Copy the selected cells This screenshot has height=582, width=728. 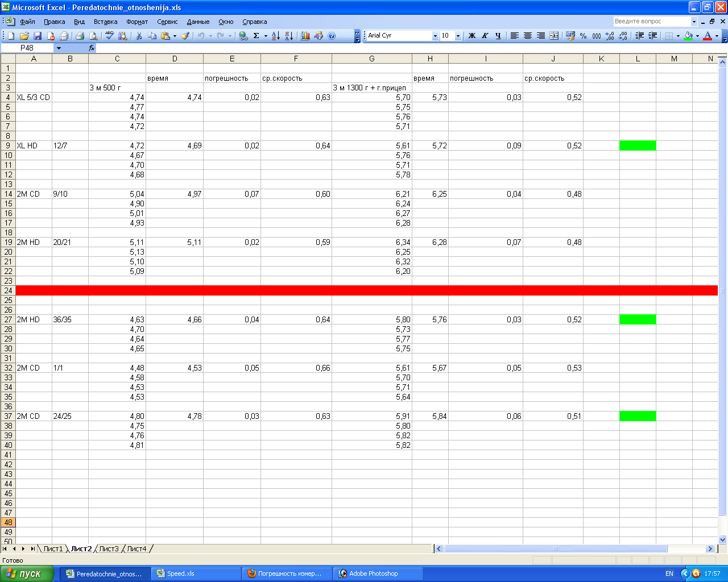click(x=152, y=36)
